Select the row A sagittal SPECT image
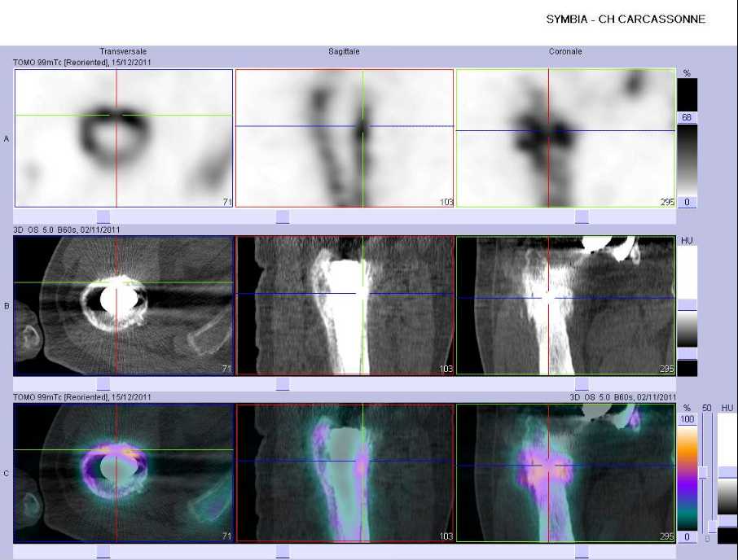The width and height of the screenshot is (738, 560). 345,138
